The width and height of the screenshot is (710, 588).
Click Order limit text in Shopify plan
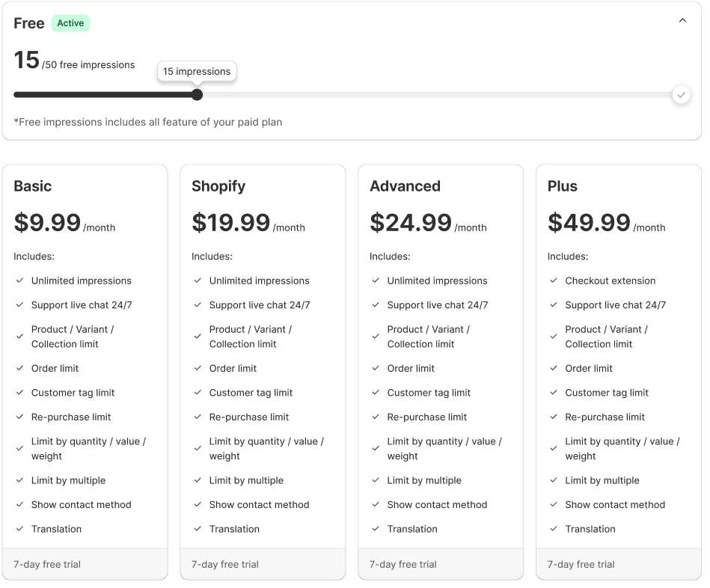[x=233, y=369]
